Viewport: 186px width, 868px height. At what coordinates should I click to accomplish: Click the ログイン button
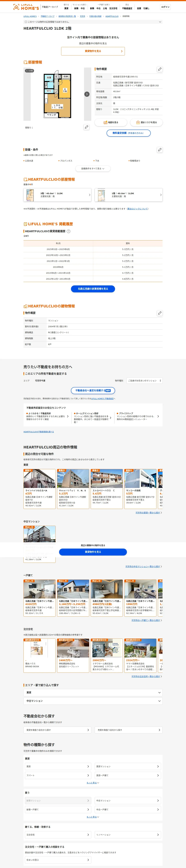click(x=165, y=7)
